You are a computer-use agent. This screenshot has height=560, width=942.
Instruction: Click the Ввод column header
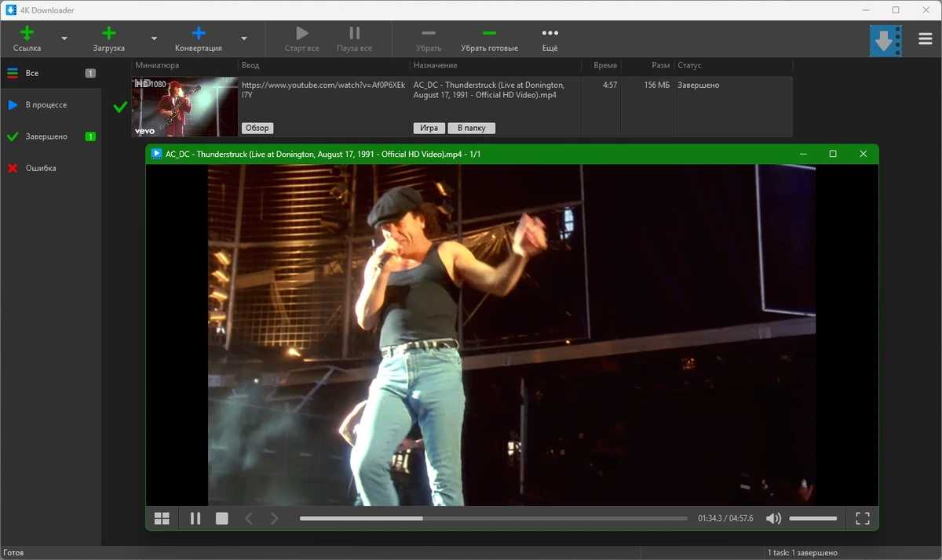250,66
